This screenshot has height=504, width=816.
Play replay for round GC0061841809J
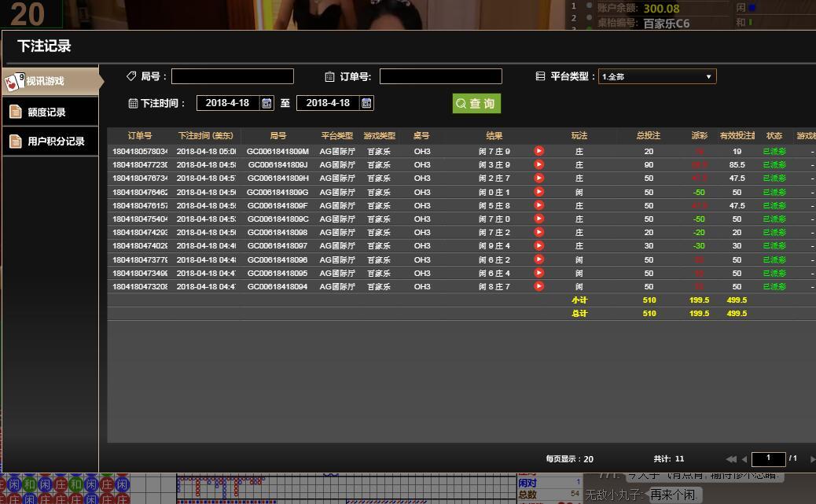[x=538, y=164]
